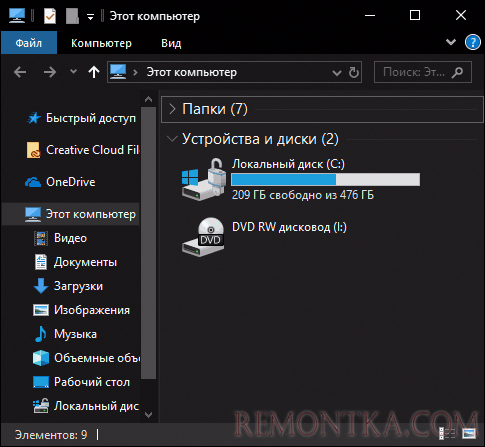
Task: Click the Creative Cloud folder icon
Action: click(x=33, y=150)
